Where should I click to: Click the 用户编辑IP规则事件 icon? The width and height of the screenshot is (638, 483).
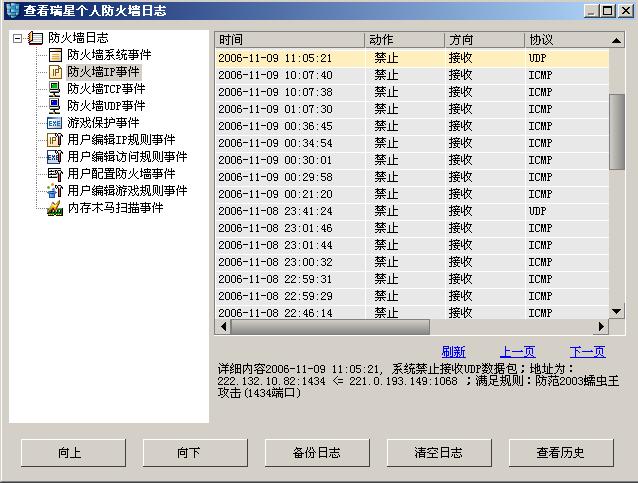(x=55, y=140)
